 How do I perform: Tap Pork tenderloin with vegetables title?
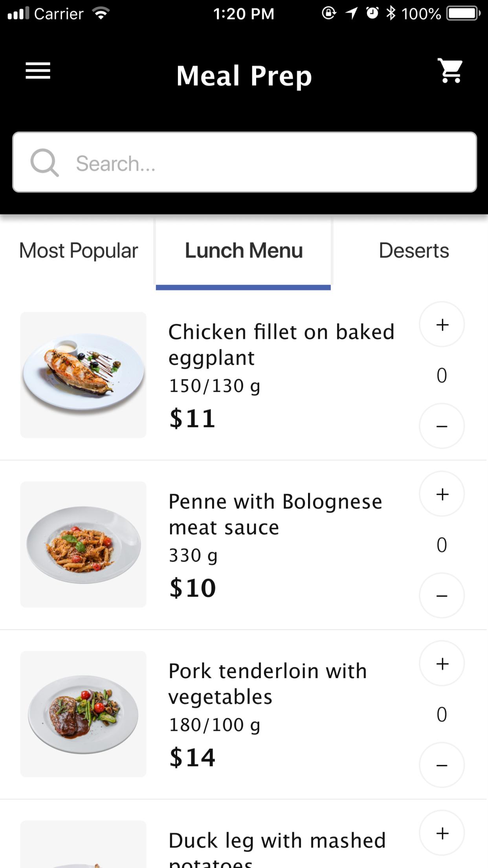(268, 684)
